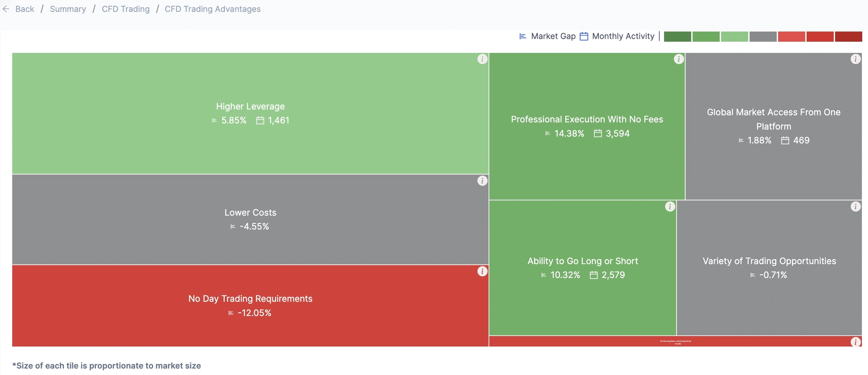Screen dimensions: 868x375
Task: Pick the light green legend swatch
Action: [734, 37]
